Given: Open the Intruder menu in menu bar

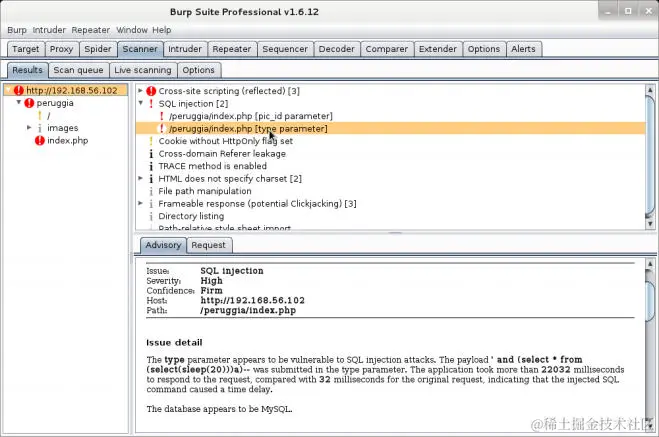Looking at the screenshot, I should [49, 30].
